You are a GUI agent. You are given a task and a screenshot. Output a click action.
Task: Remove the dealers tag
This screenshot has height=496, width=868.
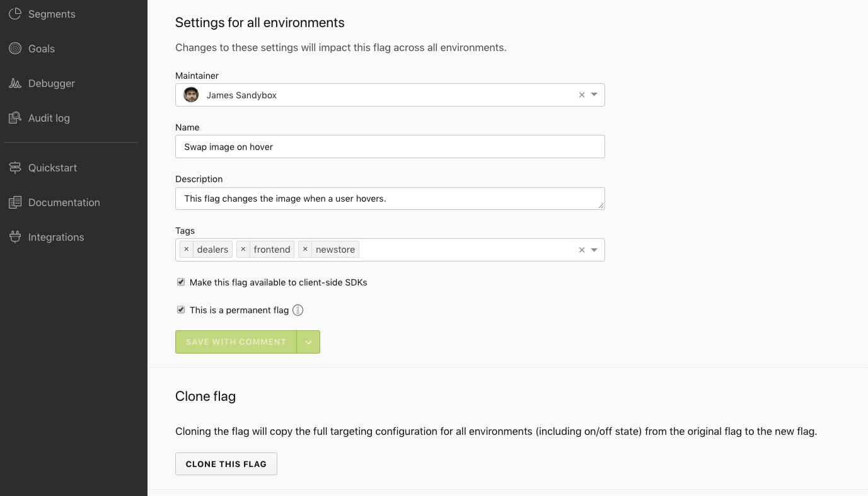[x=186, y=250]
